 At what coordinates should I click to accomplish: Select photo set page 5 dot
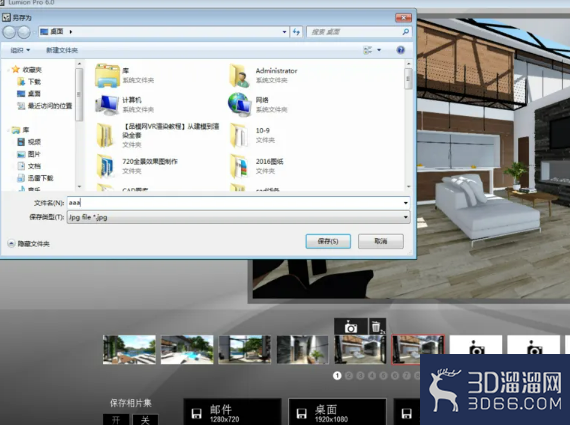(383, 376)
